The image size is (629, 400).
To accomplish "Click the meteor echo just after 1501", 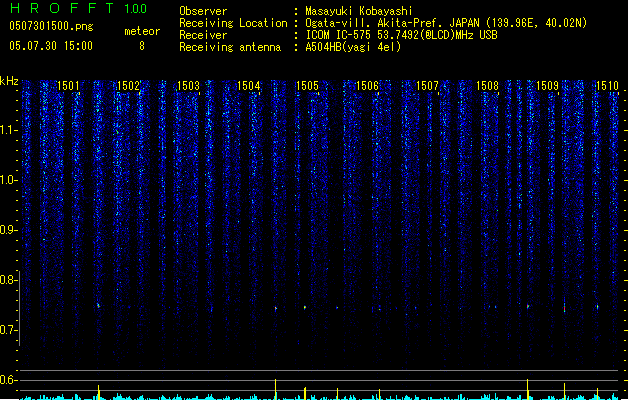I will pos(98,306).
